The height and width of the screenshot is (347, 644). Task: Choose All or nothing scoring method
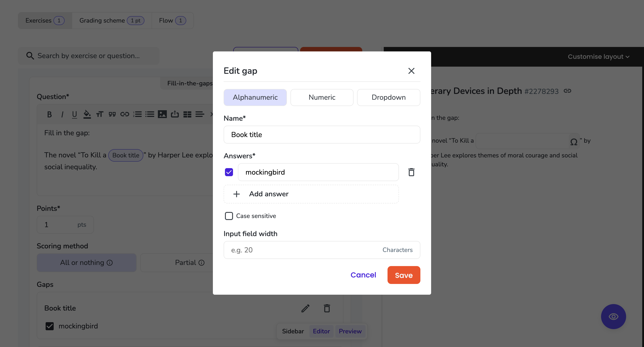(x=87, y=263)
